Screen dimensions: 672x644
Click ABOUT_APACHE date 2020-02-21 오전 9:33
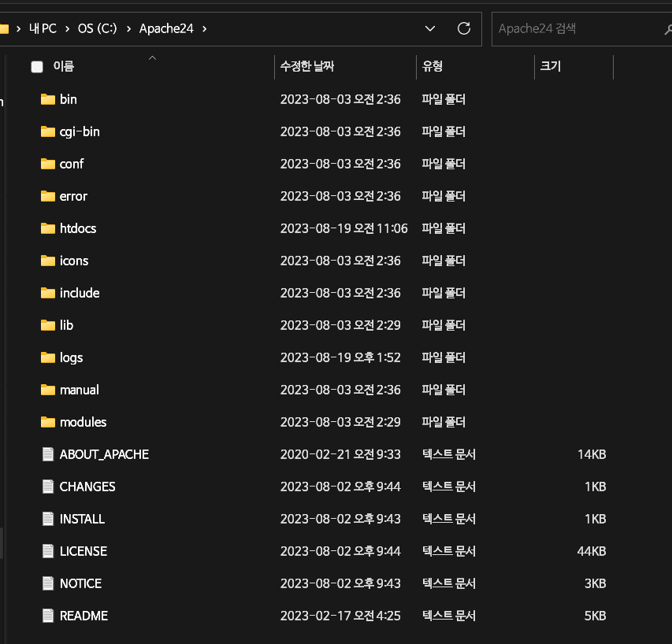[x=340, y=454]
